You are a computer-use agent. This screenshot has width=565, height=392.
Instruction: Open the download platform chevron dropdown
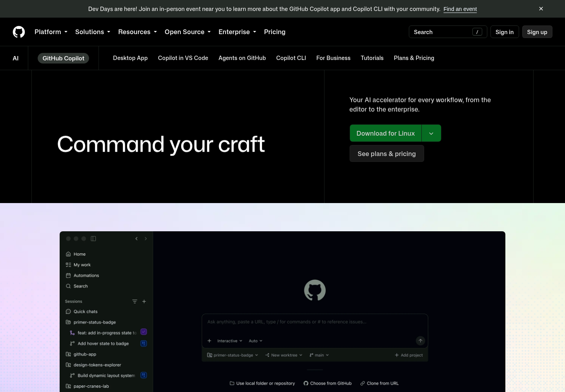tap(431, 133)
